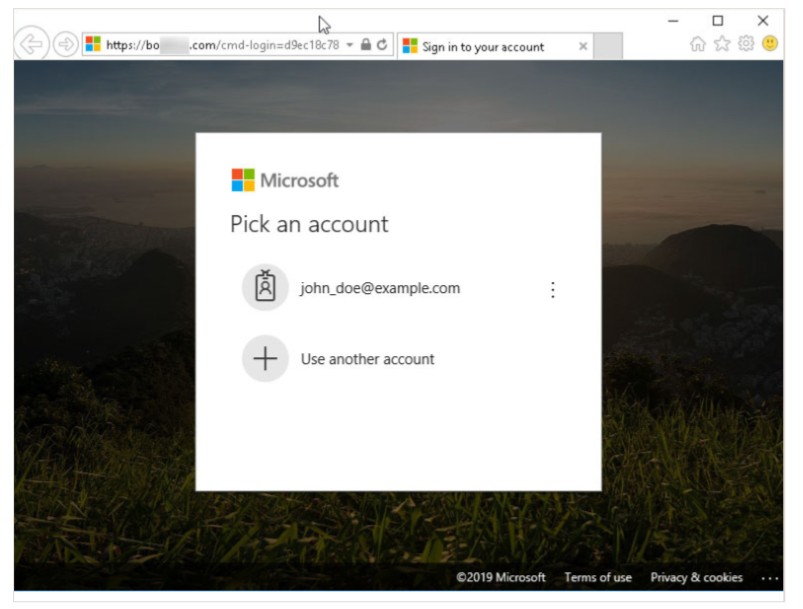View security info via the lock icon
The image size is (803, 609).
[x=366, y=45]
